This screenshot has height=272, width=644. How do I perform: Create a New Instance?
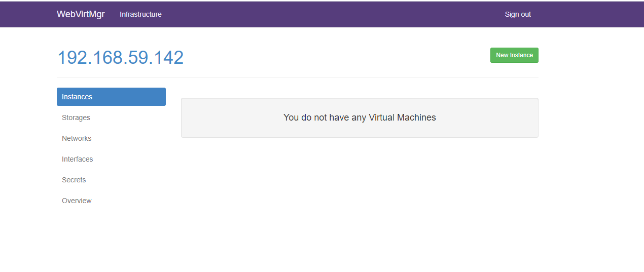click(514, 55)
